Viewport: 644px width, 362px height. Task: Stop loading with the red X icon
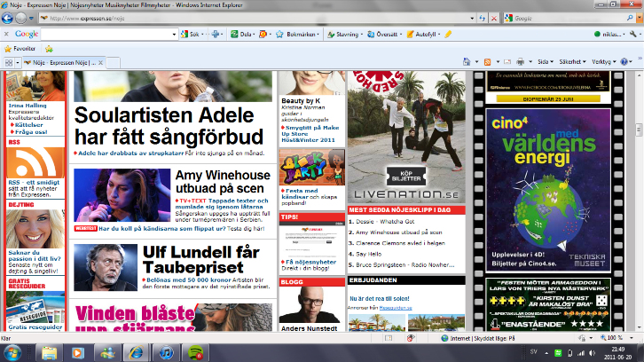(494, 19)
